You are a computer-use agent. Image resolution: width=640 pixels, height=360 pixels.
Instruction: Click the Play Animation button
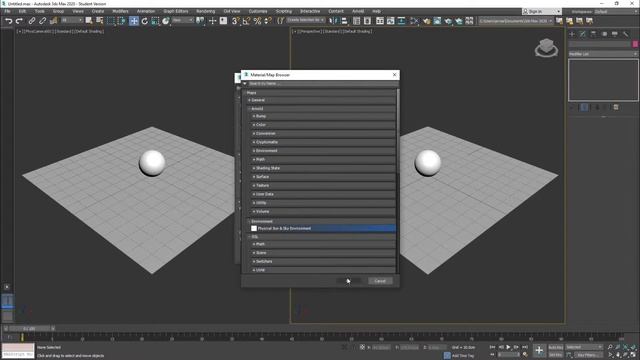(508, 347)
